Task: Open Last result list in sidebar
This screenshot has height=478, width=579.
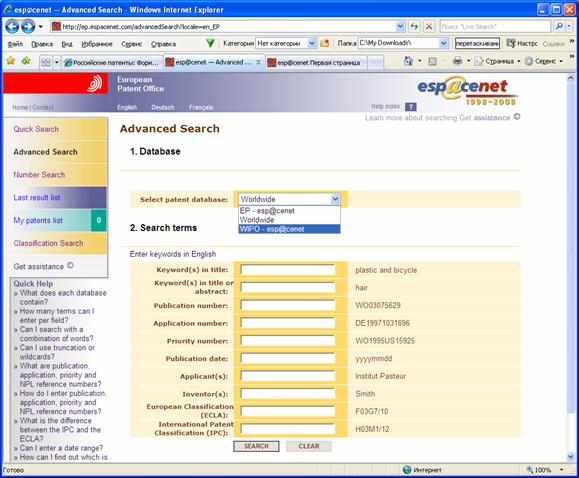Action: 37,198
